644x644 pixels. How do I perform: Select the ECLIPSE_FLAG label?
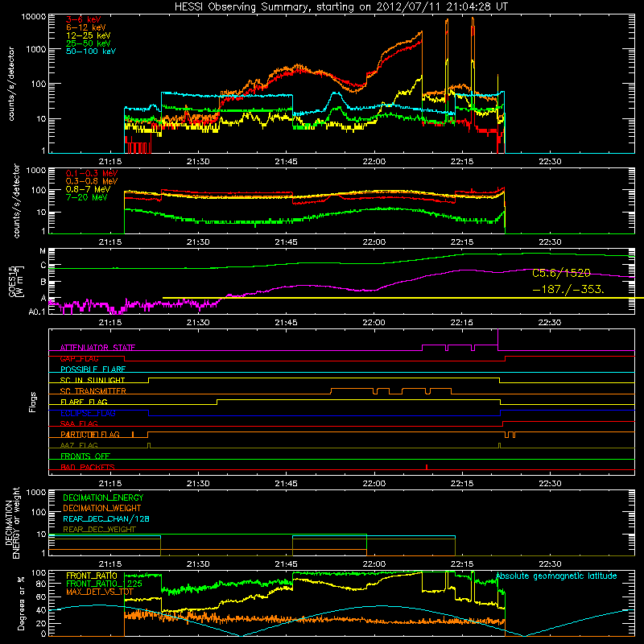(88, 413)
